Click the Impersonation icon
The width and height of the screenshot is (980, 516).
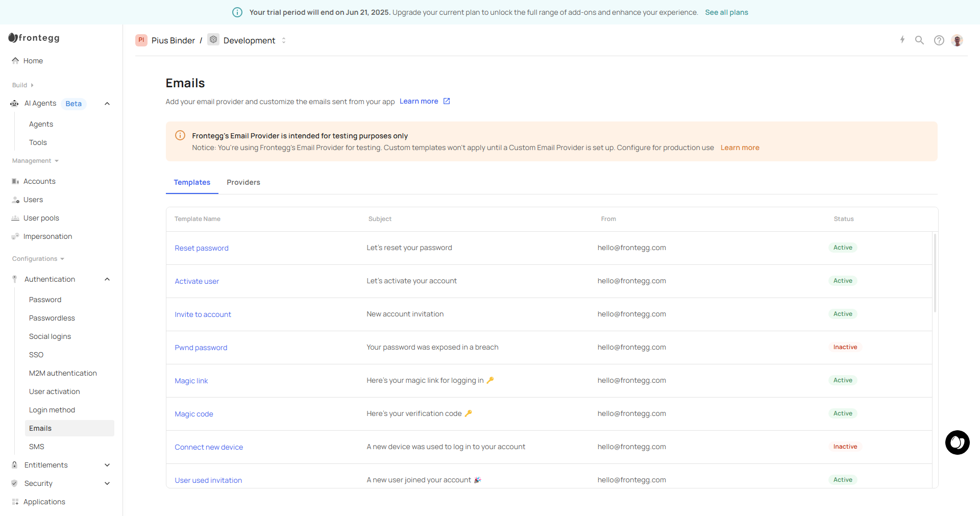click(15, 236)
